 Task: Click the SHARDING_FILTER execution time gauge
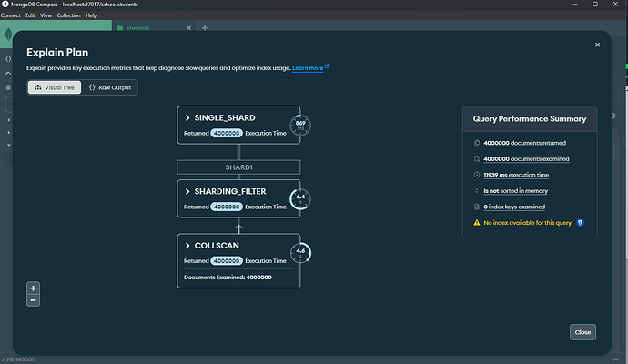(x=301, y=197)
